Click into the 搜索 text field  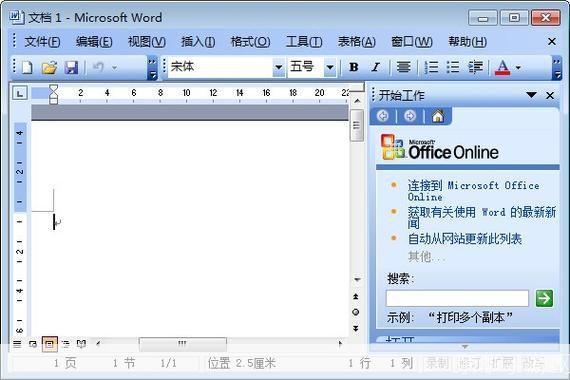tap(457, 298)
